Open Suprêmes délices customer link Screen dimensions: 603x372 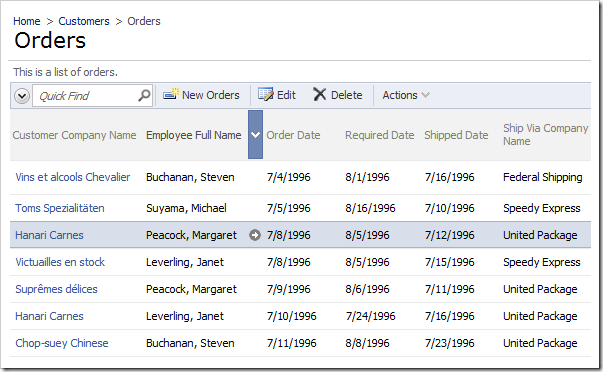(56, 289)
